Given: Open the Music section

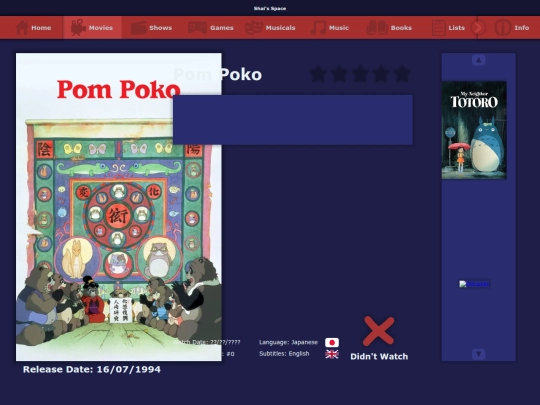Looking at the screenshot, I should 330,28.
